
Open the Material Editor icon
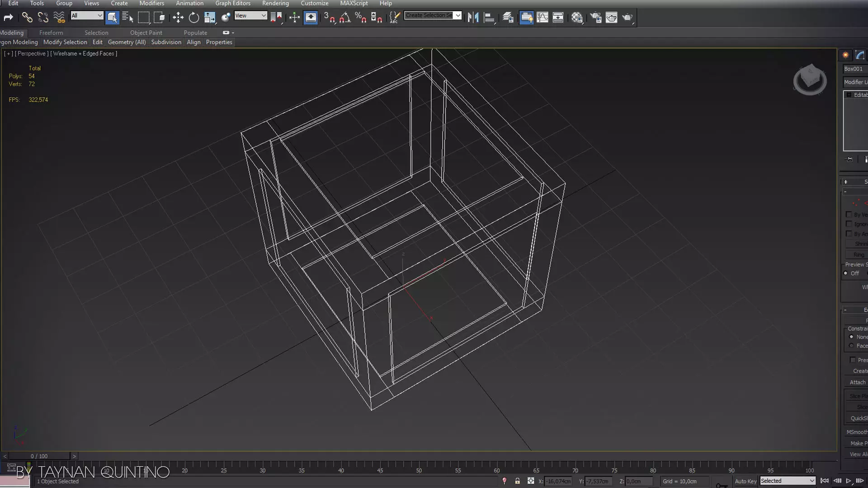577,18
